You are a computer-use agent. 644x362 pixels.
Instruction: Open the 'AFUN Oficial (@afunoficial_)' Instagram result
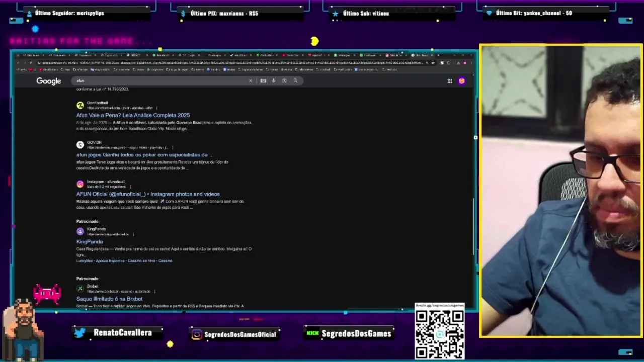click(x=148, y=194)
